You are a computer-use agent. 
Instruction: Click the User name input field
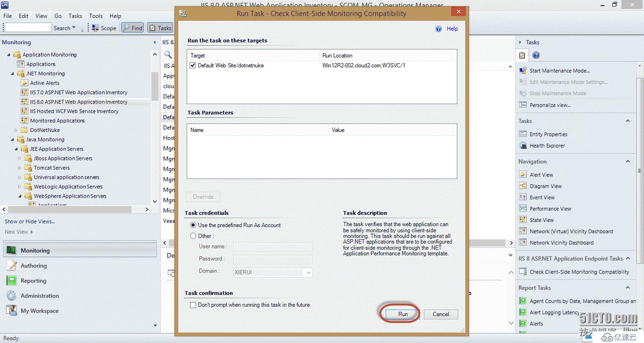coord(273,246)
